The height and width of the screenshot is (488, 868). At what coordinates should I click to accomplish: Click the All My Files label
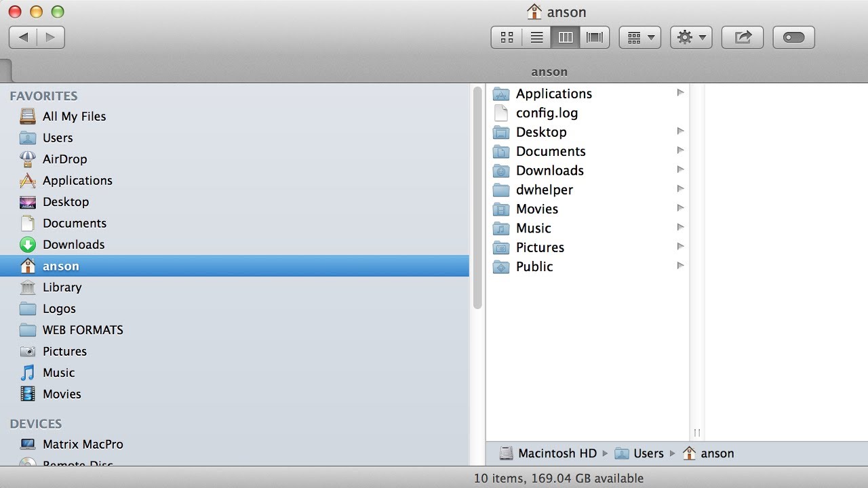click(x=75, y=117)
